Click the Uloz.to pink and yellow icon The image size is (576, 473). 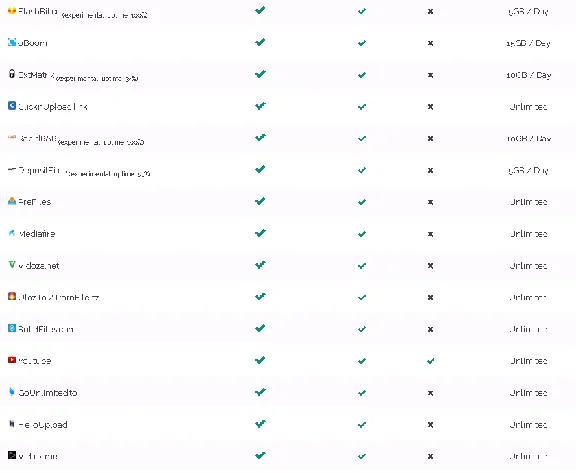coord(12,296)
